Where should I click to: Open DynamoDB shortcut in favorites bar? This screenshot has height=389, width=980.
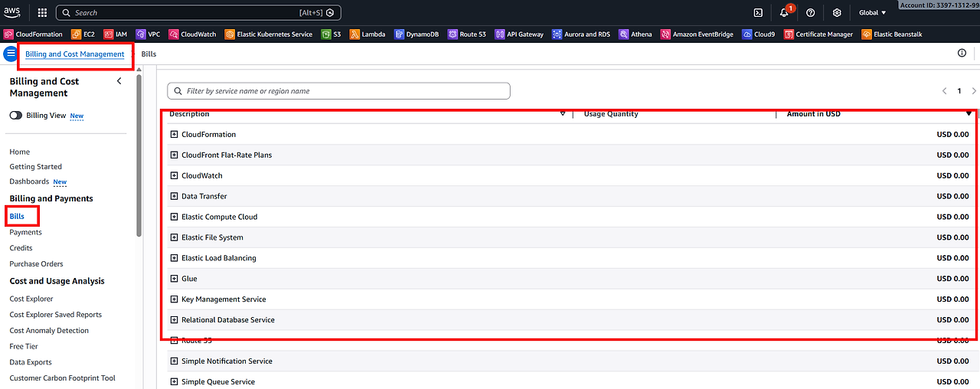point(416,34)
